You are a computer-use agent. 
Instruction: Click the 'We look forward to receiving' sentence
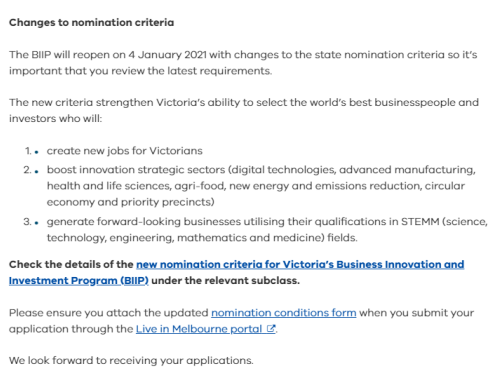131,360
